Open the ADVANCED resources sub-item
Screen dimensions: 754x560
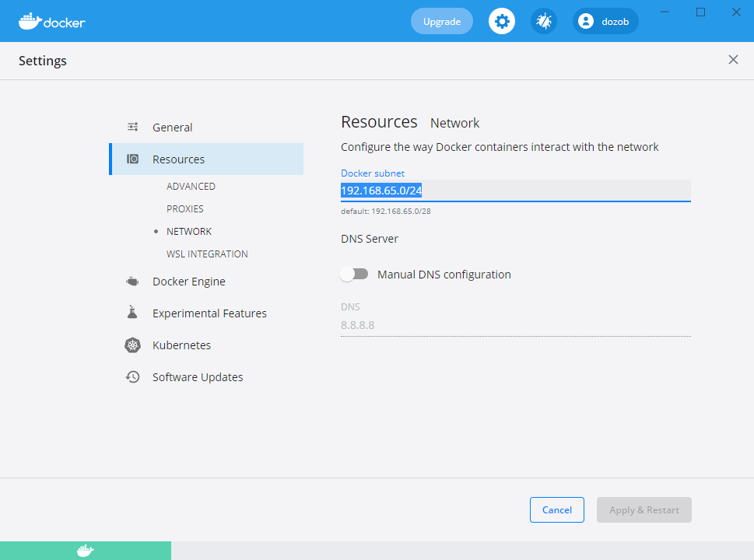(x=191, y=187)
